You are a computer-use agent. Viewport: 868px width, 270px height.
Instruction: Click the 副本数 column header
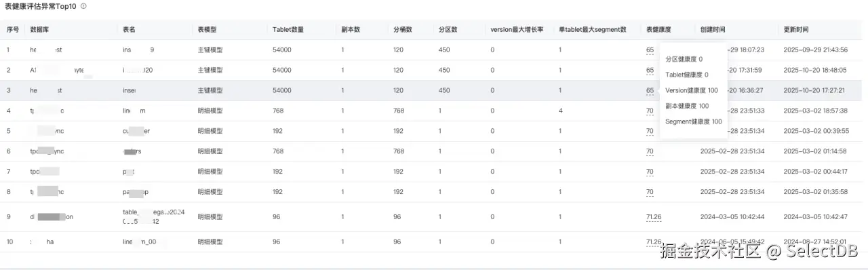click(x=351, y=30)
